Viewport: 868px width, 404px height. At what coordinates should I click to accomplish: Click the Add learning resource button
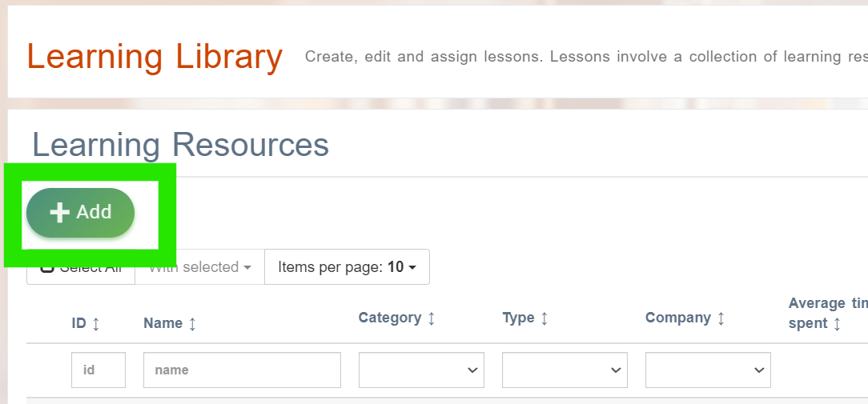[x=80, y=213]
